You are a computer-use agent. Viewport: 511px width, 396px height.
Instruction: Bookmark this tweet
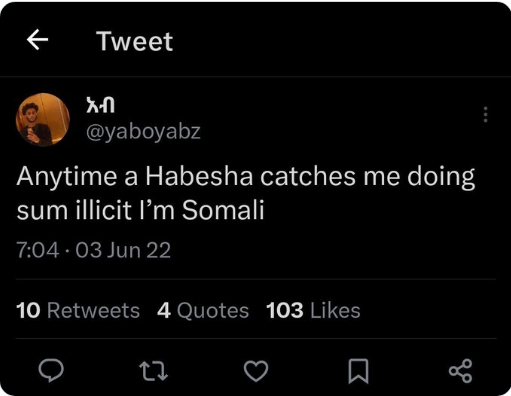[358, 371]
